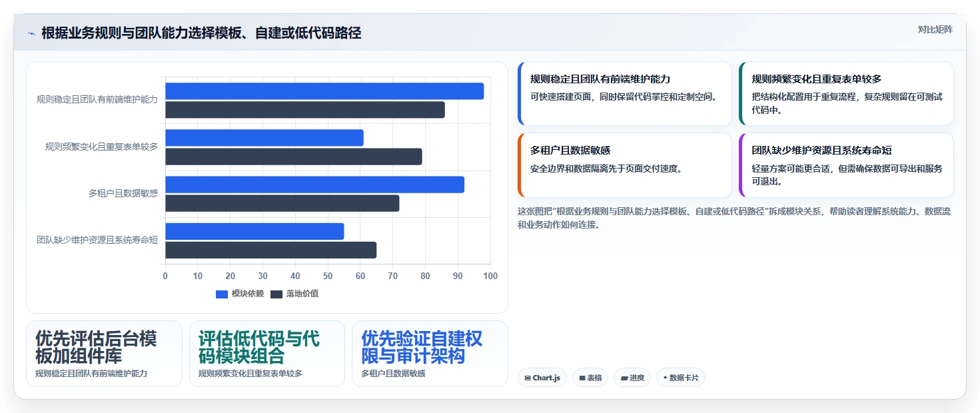
Task: Select the 进度 tag
Action: pyautogui.click(x=632, y=378)
